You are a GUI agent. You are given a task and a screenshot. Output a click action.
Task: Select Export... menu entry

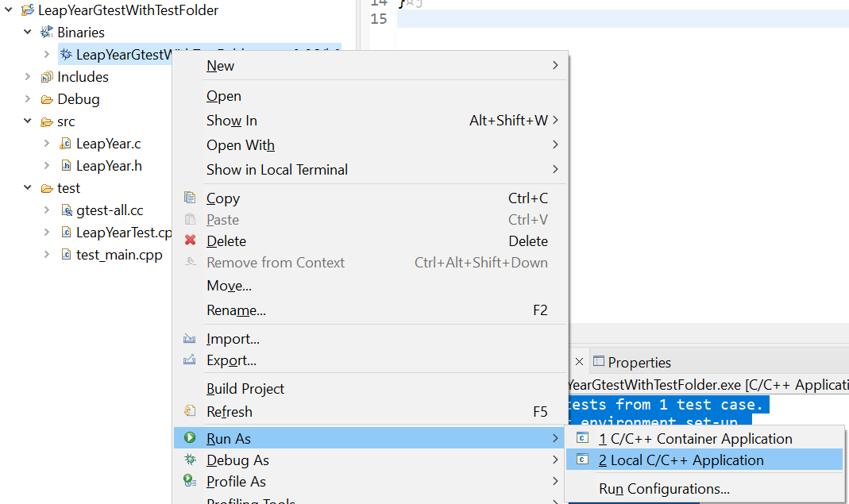point(371,360)
